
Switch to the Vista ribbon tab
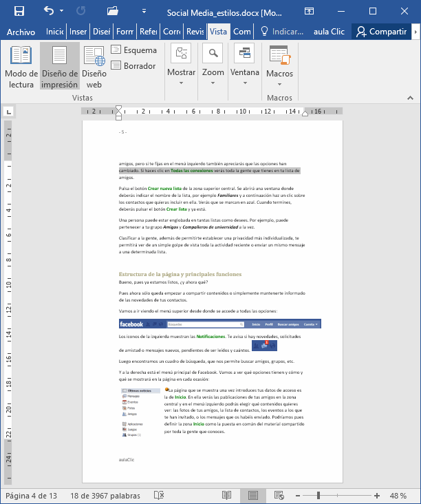coord(219,32)
